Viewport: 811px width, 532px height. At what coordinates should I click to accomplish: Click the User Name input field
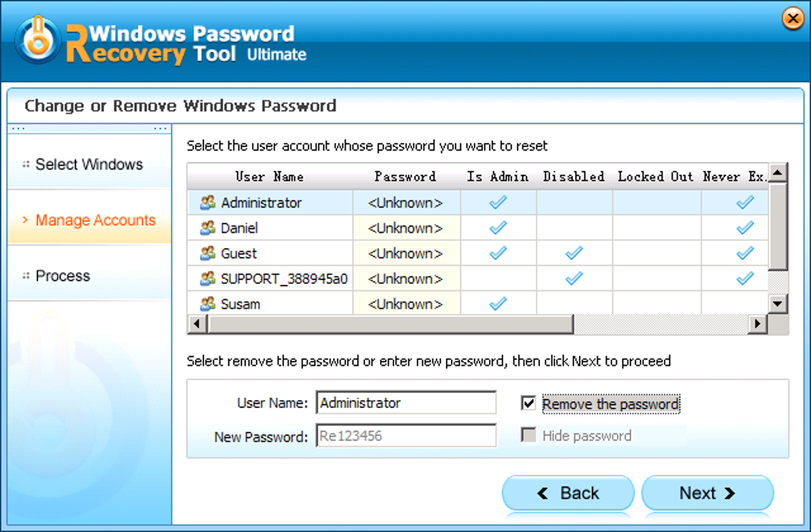pos(405,403)
